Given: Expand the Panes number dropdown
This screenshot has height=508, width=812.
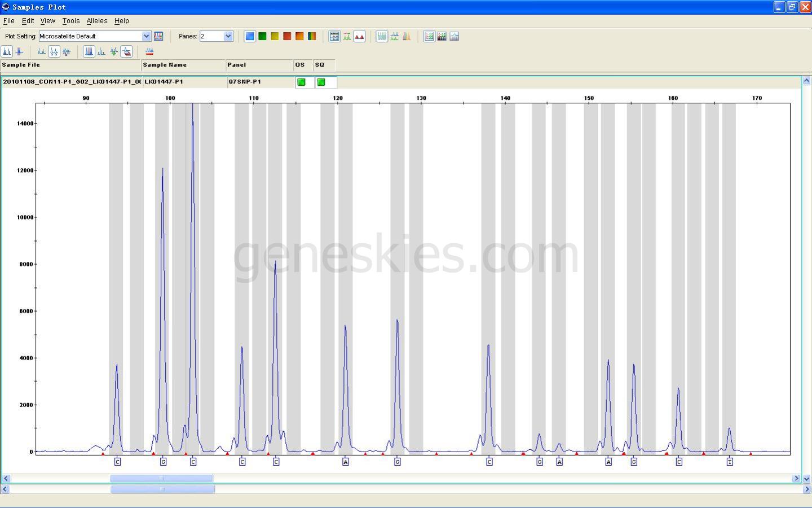Looking at the screenshot, I should point(228,36).
